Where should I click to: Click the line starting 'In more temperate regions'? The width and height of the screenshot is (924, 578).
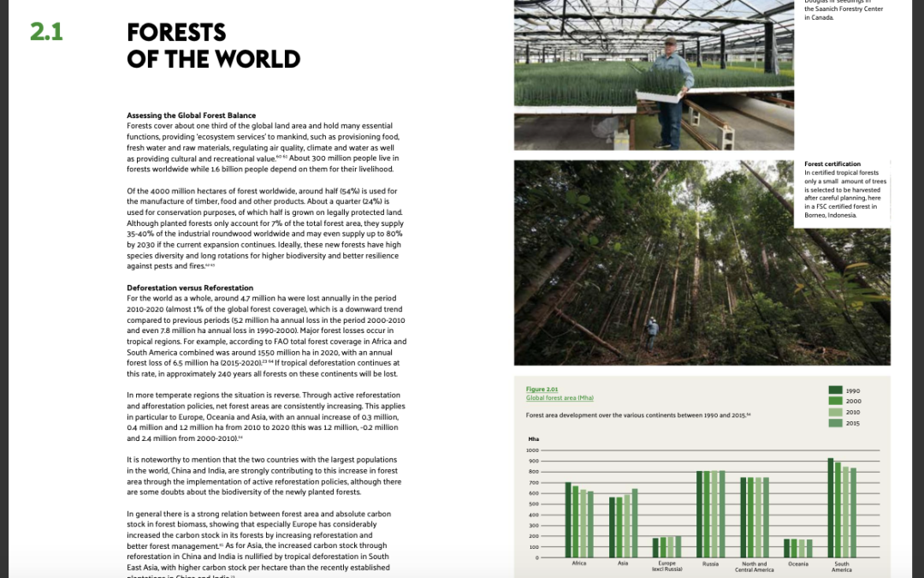[264, 395]
